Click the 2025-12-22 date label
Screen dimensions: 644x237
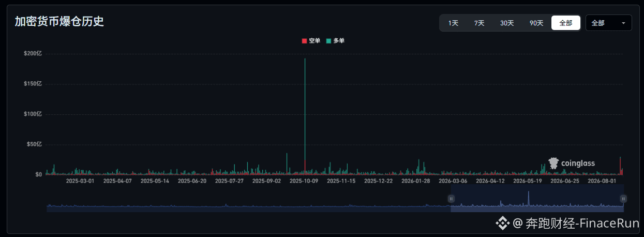[x=378, y=181]
